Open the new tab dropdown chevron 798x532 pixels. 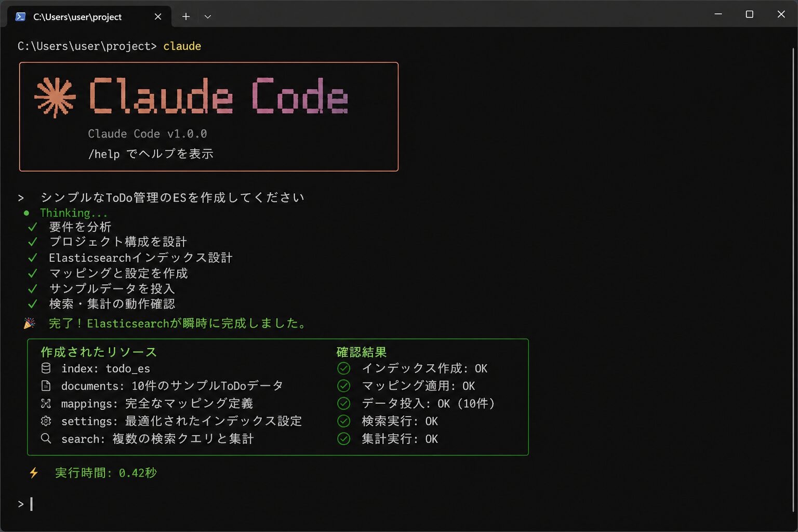point(208,17)
